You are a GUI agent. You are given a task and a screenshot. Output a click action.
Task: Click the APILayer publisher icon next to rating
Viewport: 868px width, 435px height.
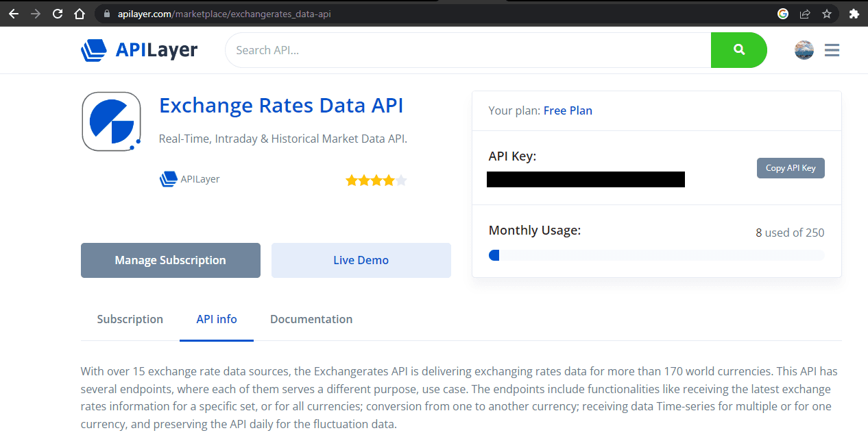[167, 178]
